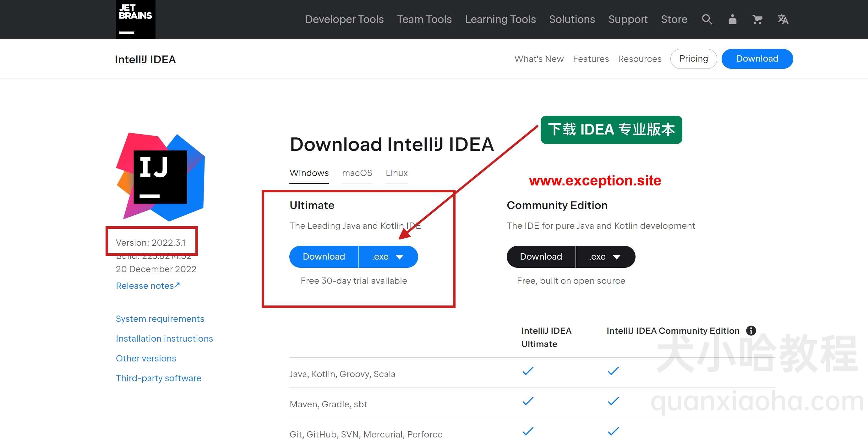Image resolution: width=868 pixels, height=440 pixels.
Task: Open Team Tools menu
Action: pyautogui.click(x=424, y=19)
